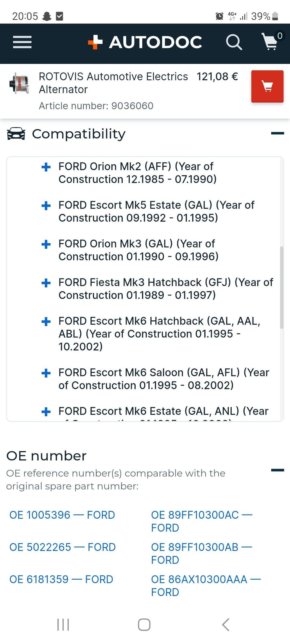Expand FORD Orion Mk3 (GAL) entry
This screenshot has height=644, width=290.
pyautogui.click(x=46, y=244)
